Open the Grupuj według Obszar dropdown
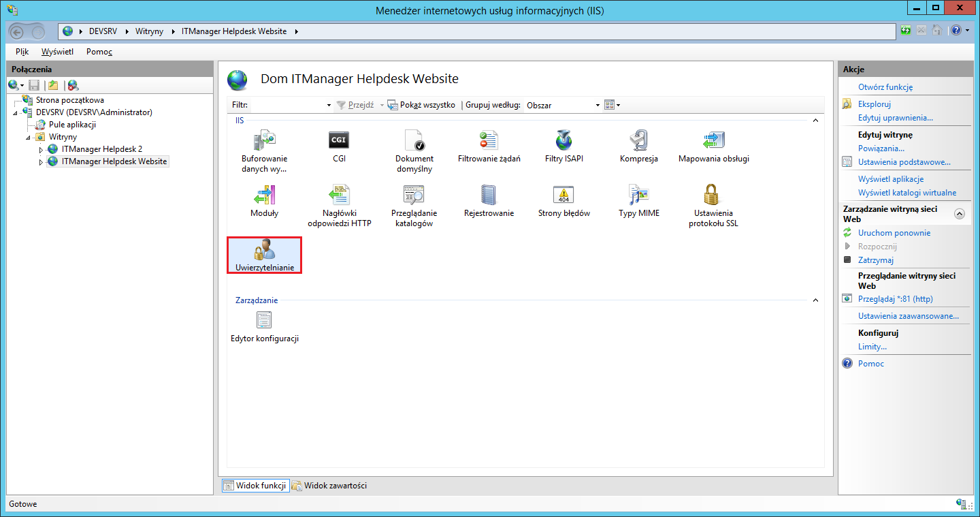980x517 pixels. coord(598,105)
